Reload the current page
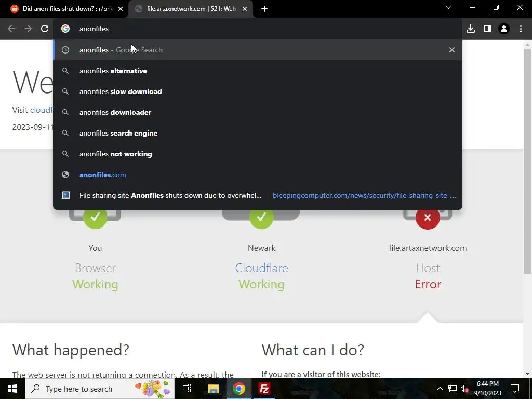Image resolution: width=532 pixels, height=399 pixels. point(45,29)
